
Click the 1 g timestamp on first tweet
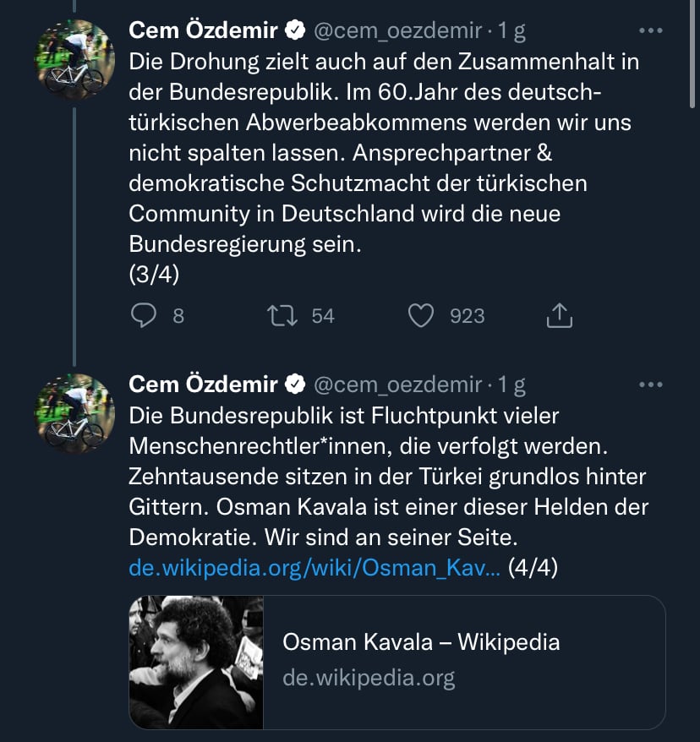[x=511, y=32]
